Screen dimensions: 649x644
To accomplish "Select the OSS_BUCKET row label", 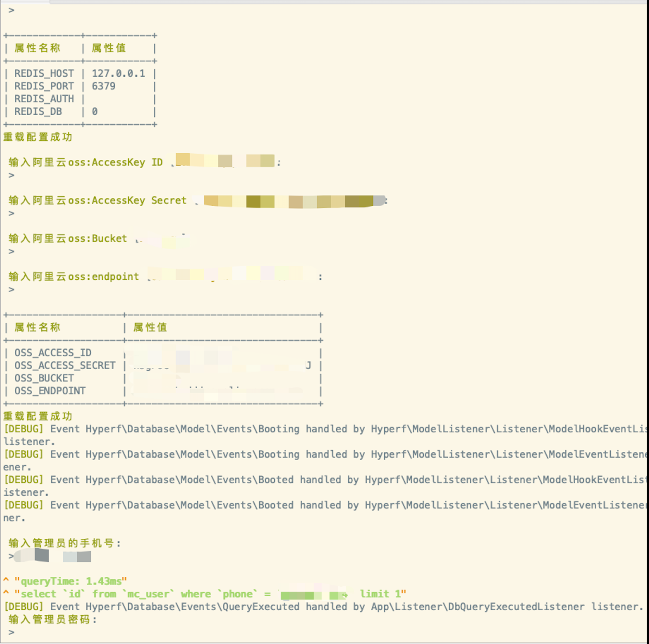I will 44,378.
